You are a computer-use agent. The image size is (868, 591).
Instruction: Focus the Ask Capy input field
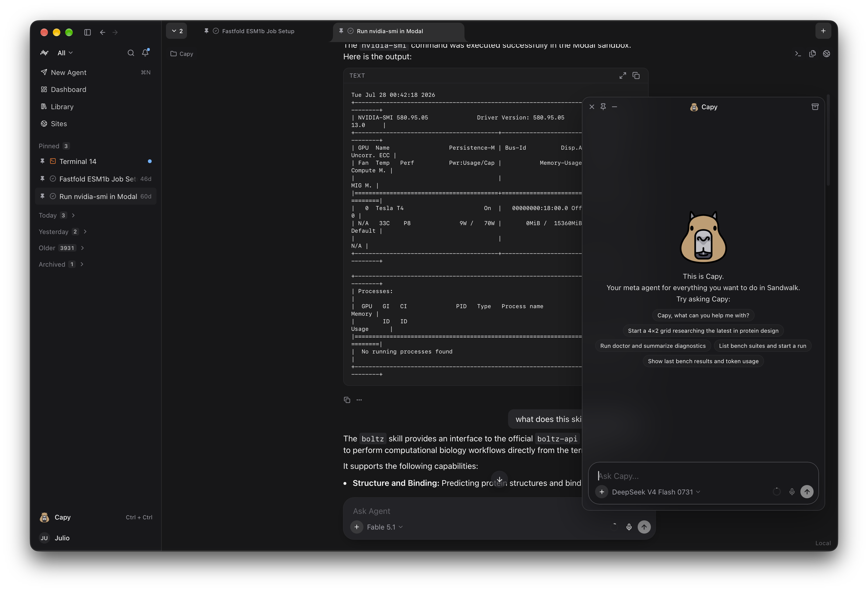coord(703,476)
